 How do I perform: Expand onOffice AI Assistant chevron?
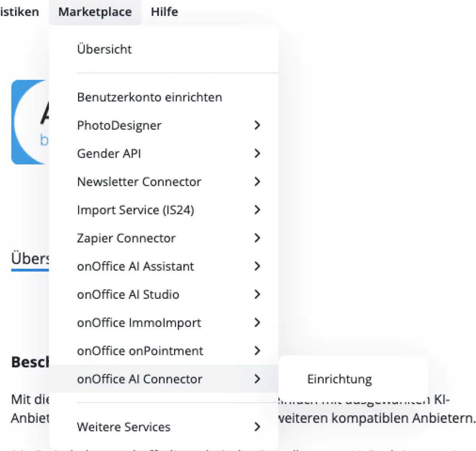pyautogui.click(x=257, y=266)
